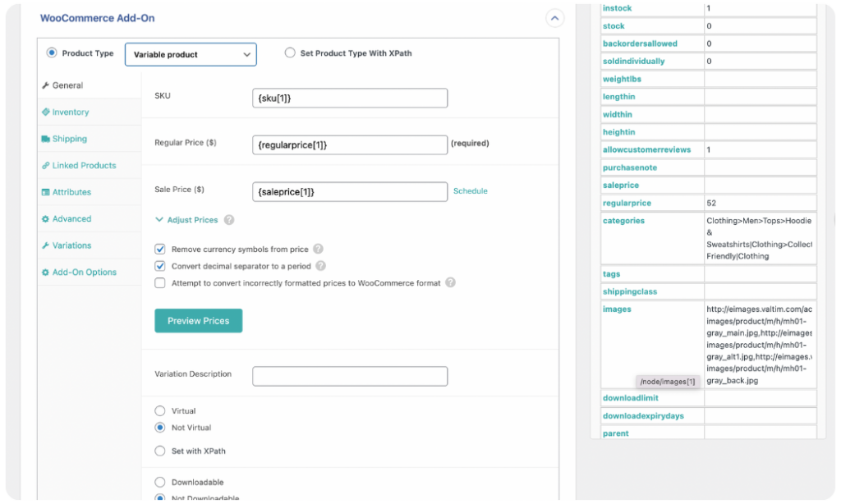Click the downloadexpirydays field name

point(643,415)
